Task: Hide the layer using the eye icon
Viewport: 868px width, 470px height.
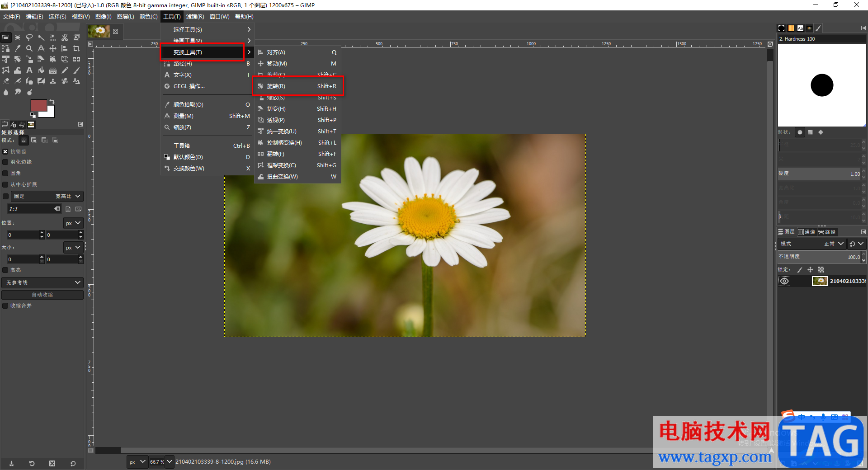Action: pos(784,281)
